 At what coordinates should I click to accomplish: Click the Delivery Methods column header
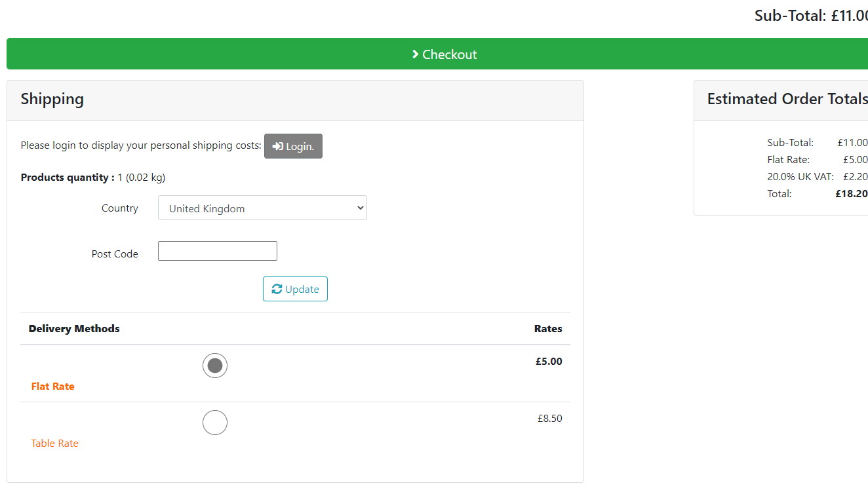(74, 328)
